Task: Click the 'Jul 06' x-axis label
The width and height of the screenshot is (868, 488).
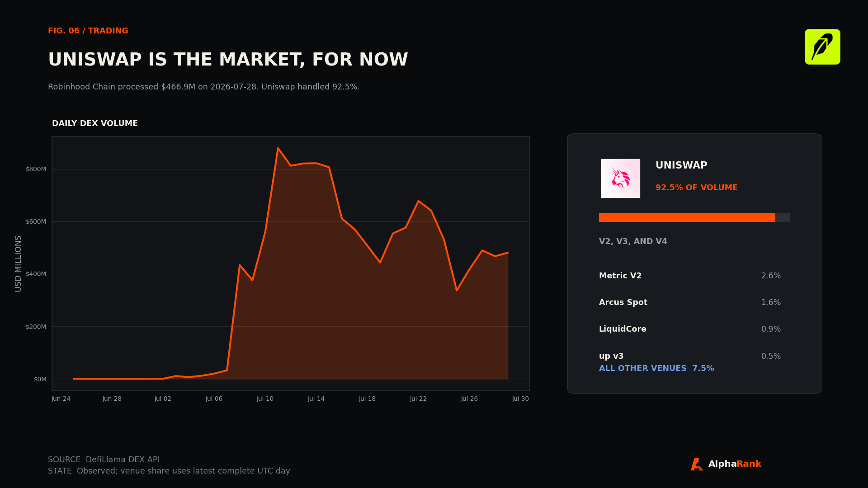Action: pyautogui.click(x=214, y=399)
